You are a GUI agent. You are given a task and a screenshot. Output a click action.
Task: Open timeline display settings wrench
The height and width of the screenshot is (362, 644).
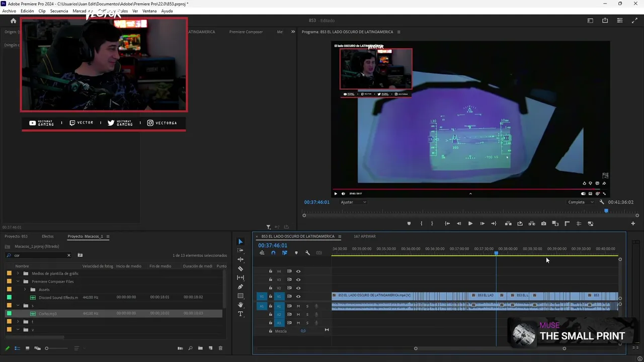tap(307, 253)
